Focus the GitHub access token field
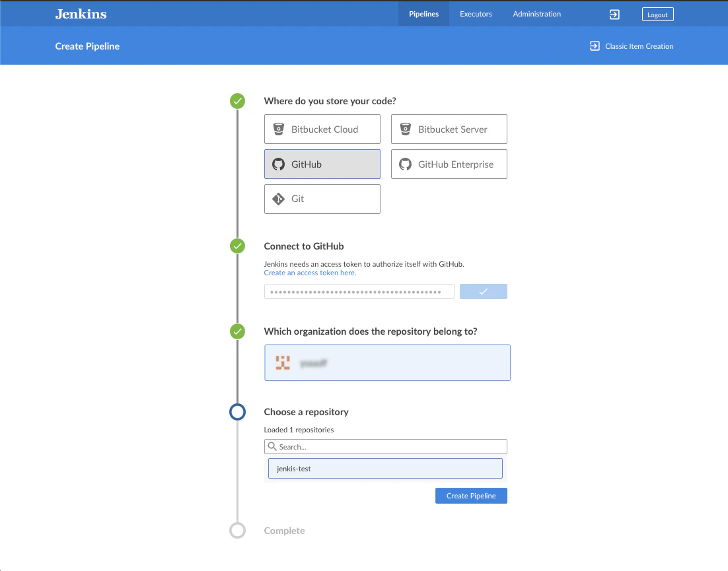The image size is (728, 571). (x=359, y=291)
